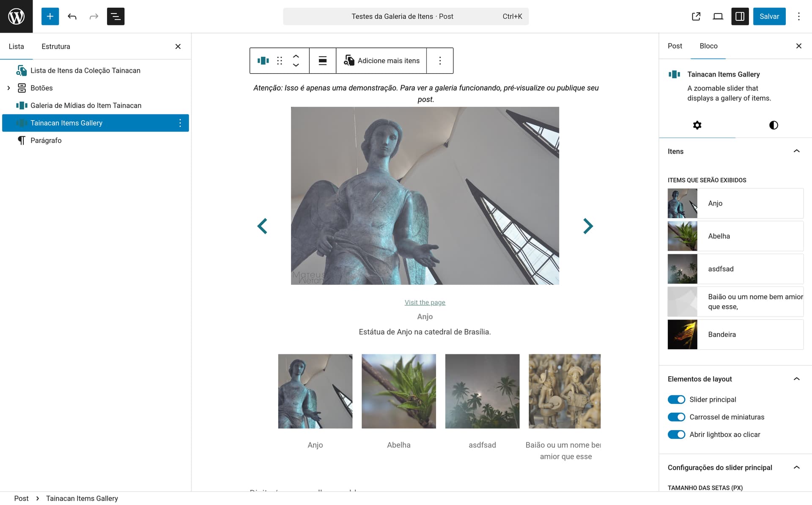Select the Botões block row
This screenshot has width=812, height=505.
pyautogui.click(x=96, y=88)
